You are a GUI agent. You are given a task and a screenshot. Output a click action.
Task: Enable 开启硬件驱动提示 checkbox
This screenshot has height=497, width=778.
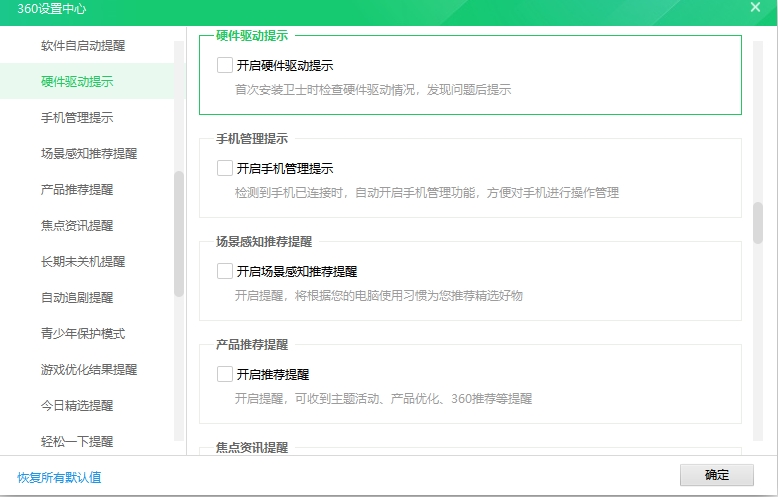click(x=225, y=65)
